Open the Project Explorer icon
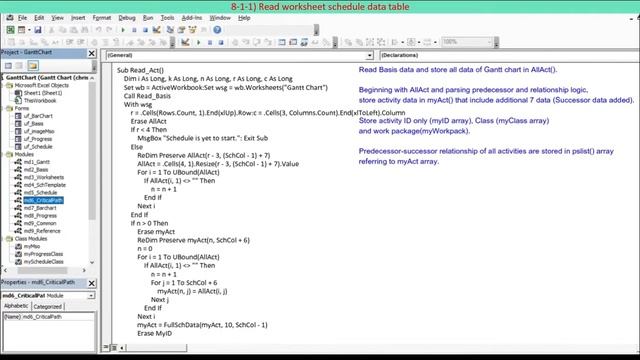The width and height of the screenshot is (640, 360). tap(170, 30)
